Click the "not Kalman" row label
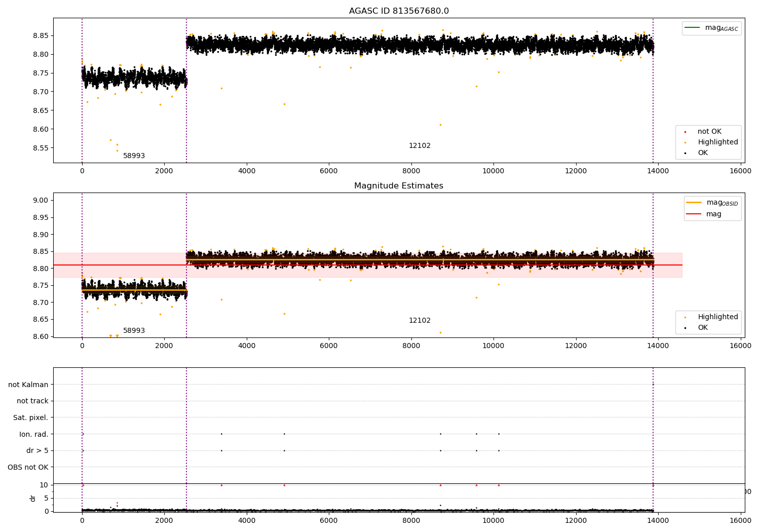This screenshot has height=532, width=760. (28, 385)
